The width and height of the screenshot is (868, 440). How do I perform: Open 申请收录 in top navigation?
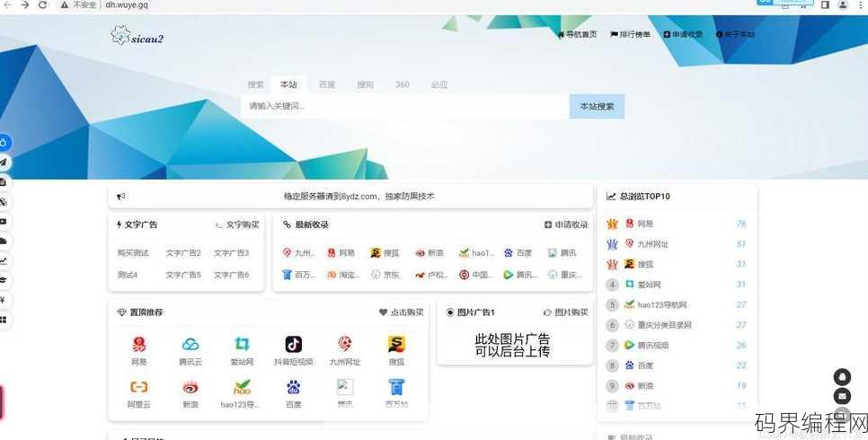(x=683, y=34)
